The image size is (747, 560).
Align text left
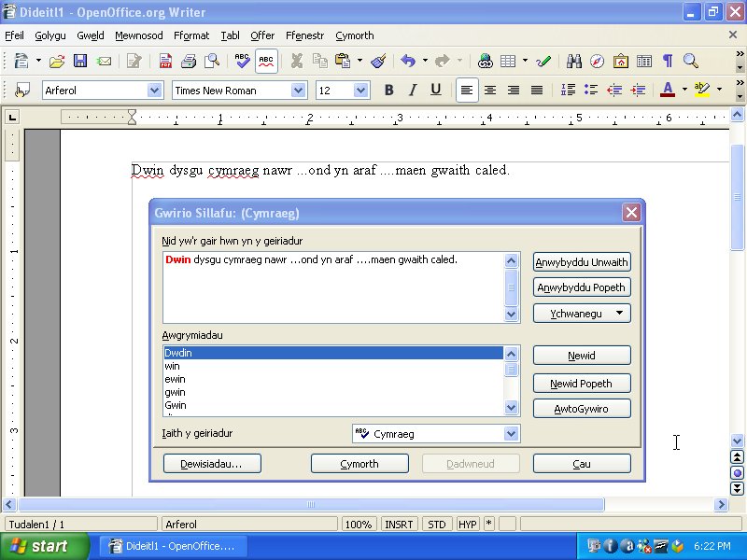[x=467, y=90]
